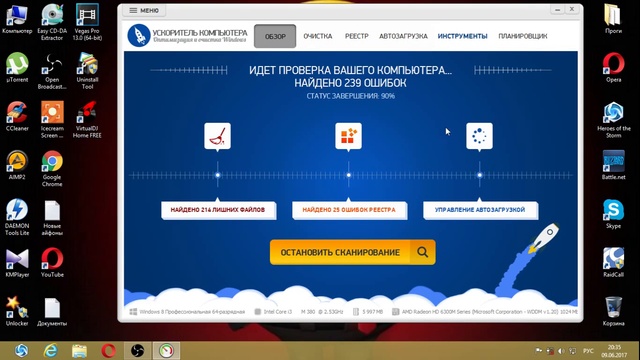Click the startup loading spinner icon

click(x=479, y=136)
